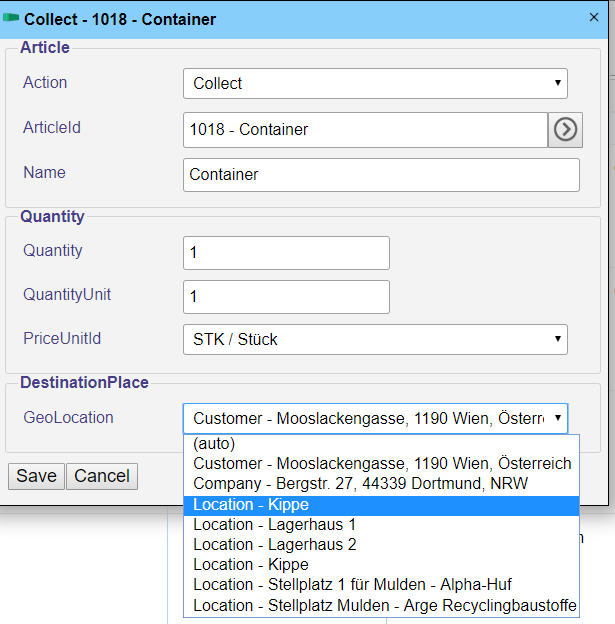Image resolution: width=615 pixels, height=624 pixels.
Task: Click the QuantityUnit label
Action: click(67, 294)
